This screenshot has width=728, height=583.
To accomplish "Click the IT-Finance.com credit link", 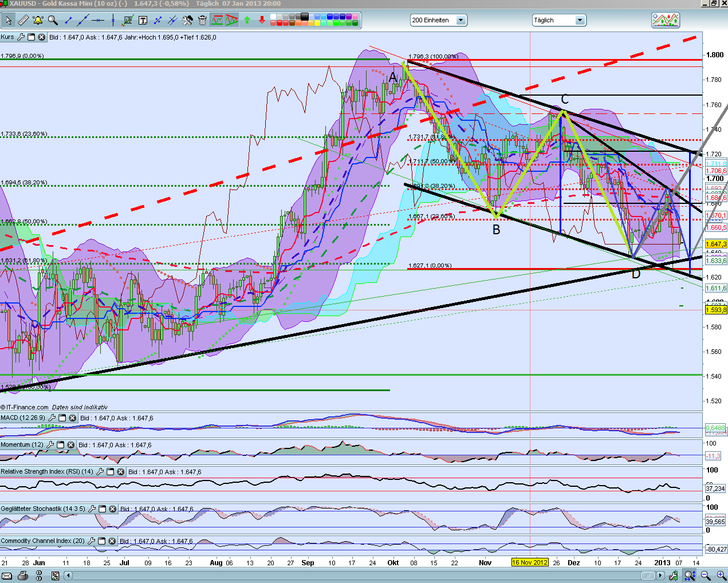I will click(x=25, y=407).
